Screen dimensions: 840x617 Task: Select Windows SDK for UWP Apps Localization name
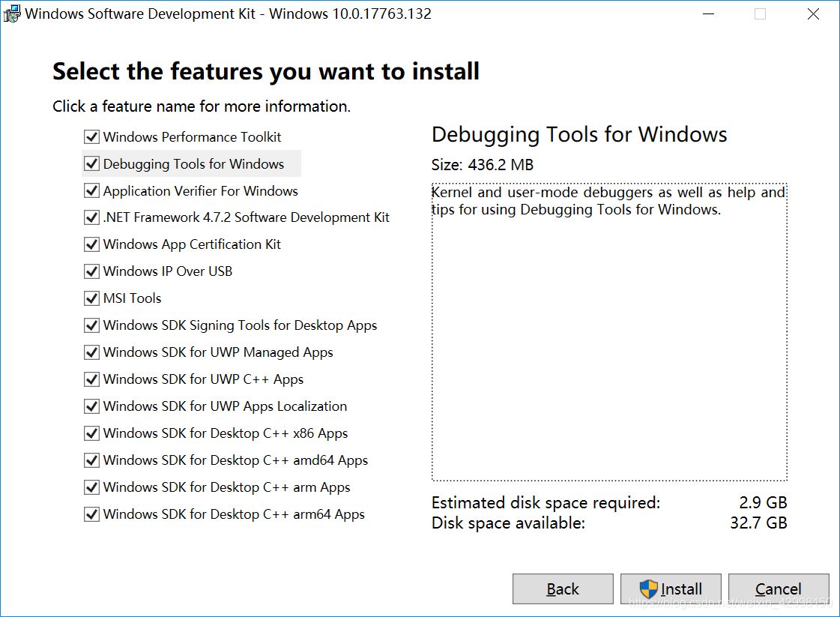(225, 406)
